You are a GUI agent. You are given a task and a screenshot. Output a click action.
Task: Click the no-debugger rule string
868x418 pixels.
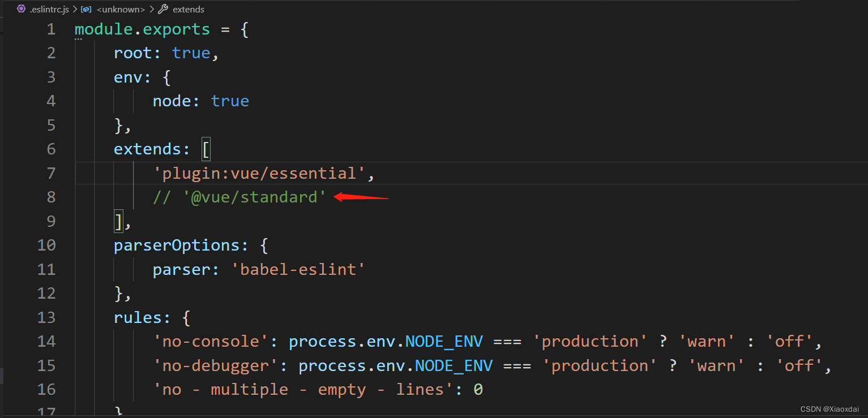[217, 365]
